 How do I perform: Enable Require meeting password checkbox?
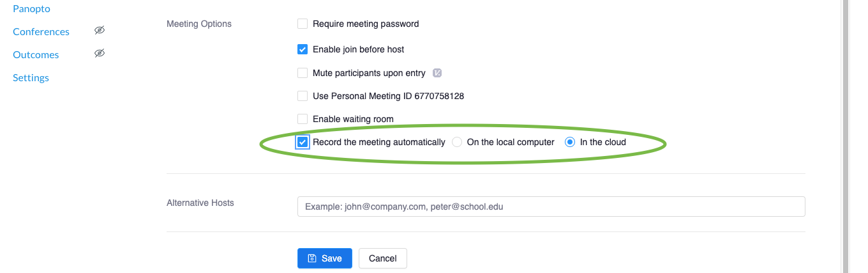(x=303, y=24)
